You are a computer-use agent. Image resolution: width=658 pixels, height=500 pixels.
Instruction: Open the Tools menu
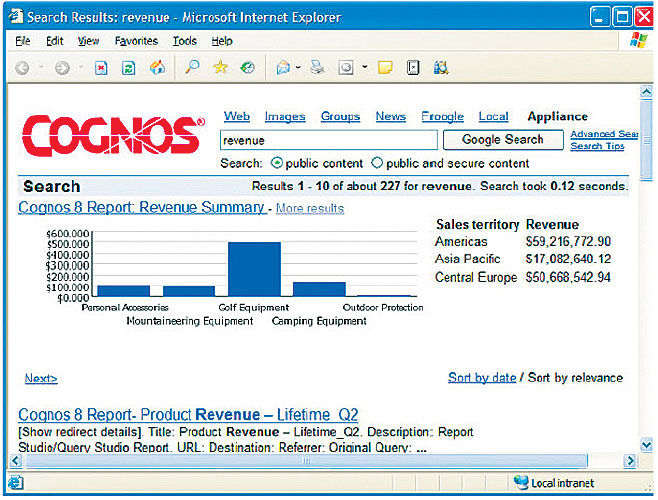click(184, 41)
